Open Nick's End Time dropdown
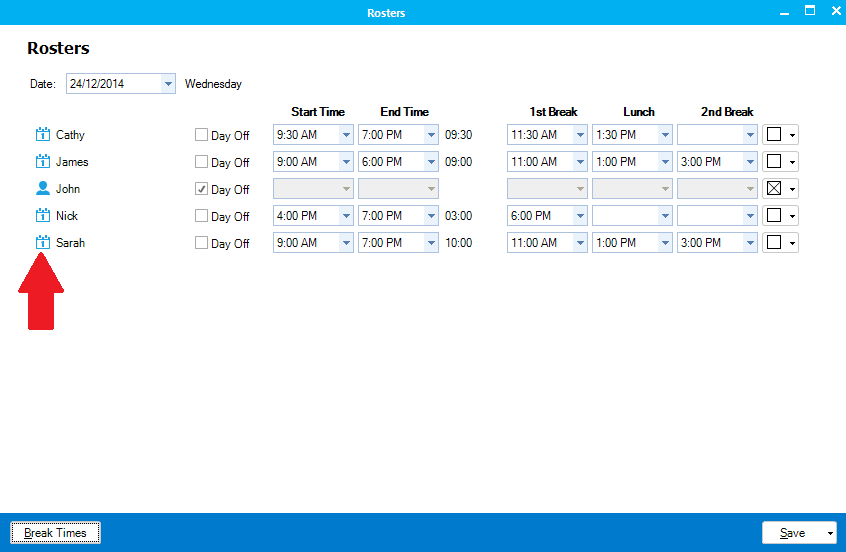This screenshot has height=552, width=846. click(431, 216)
